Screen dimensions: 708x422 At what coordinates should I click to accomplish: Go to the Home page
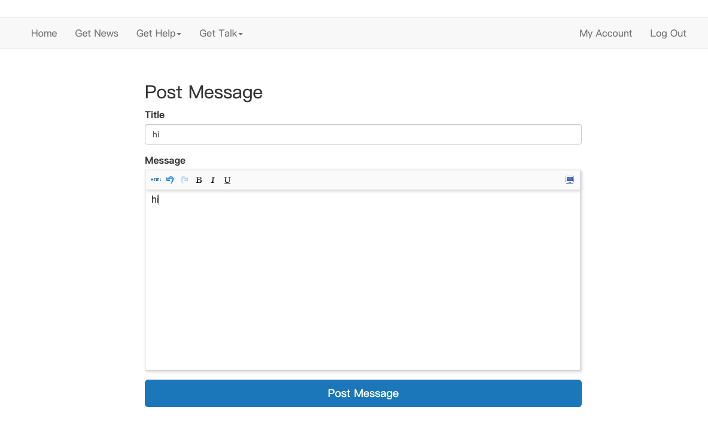click(x=44, y=33)
